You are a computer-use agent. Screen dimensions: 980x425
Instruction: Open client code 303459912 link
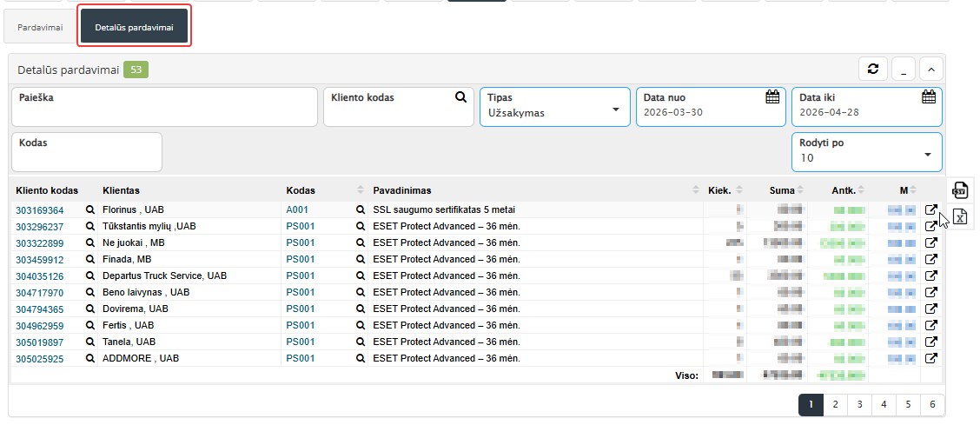point(40,259)
